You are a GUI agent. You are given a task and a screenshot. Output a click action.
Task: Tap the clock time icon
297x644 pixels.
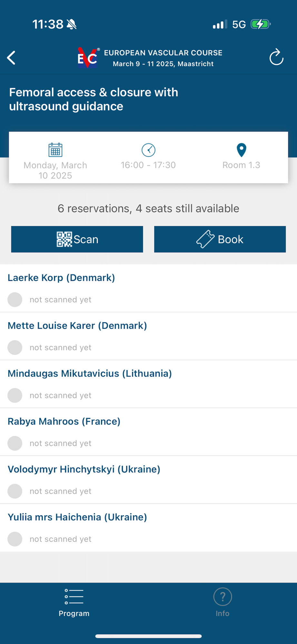(x=148, y=150)
